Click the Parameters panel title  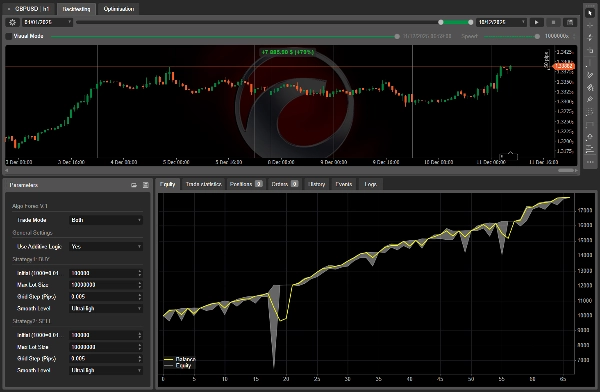coord(24,185)
